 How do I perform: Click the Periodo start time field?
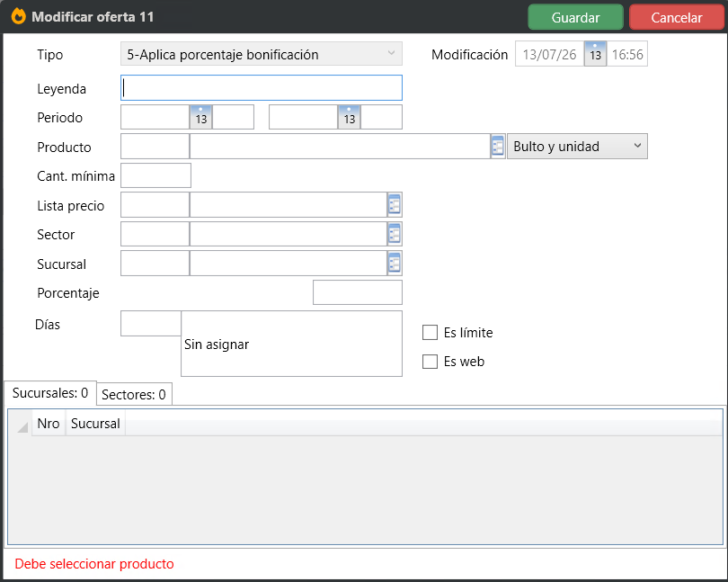pos(233,117)
